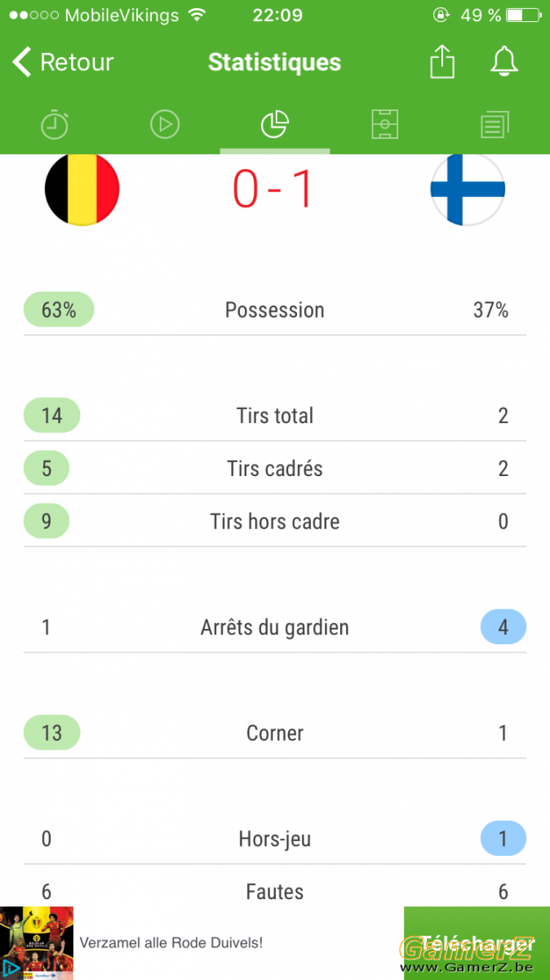Tap the 0 - 1 match score

[273, 189]
